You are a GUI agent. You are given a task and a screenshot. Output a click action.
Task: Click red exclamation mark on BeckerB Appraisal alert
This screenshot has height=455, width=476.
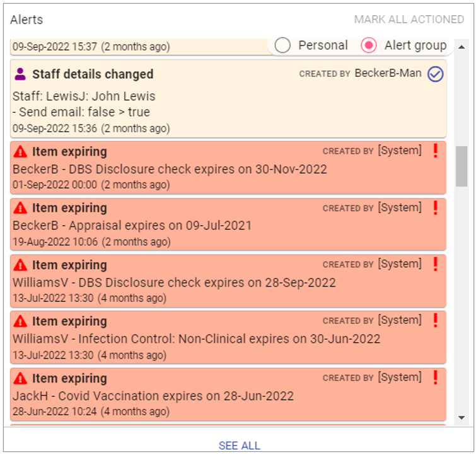[x=435, y=208]
